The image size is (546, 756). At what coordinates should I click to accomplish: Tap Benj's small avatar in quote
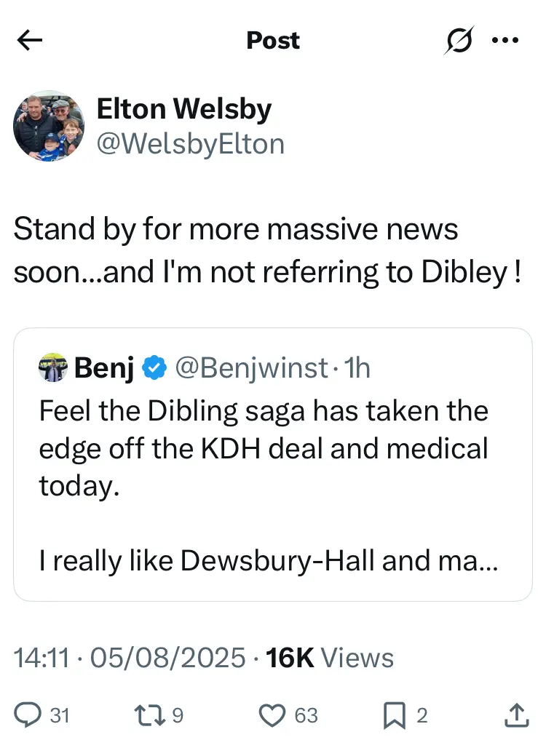52,368
